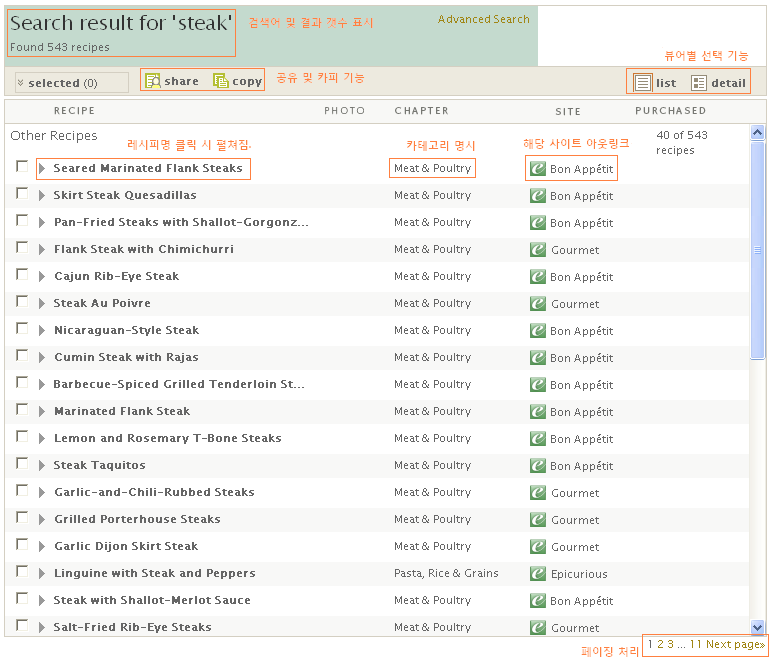Image resolution: width=774 pixels, height=663 pixels.
Task: Expand Pan-Fried Steaks with Shallot-Gorgonz row triangle
Action: (x=42, y=223)
